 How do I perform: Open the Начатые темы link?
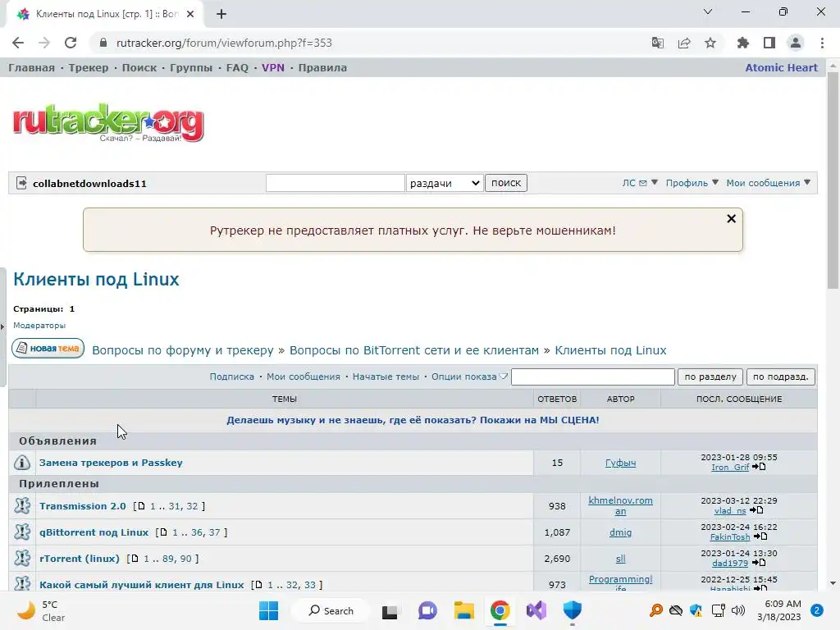click(386, 377)
